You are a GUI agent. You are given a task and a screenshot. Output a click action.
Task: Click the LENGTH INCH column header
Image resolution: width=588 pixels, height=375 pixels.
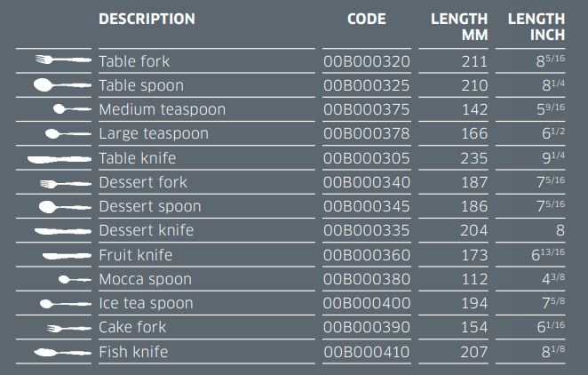(536, 27)
